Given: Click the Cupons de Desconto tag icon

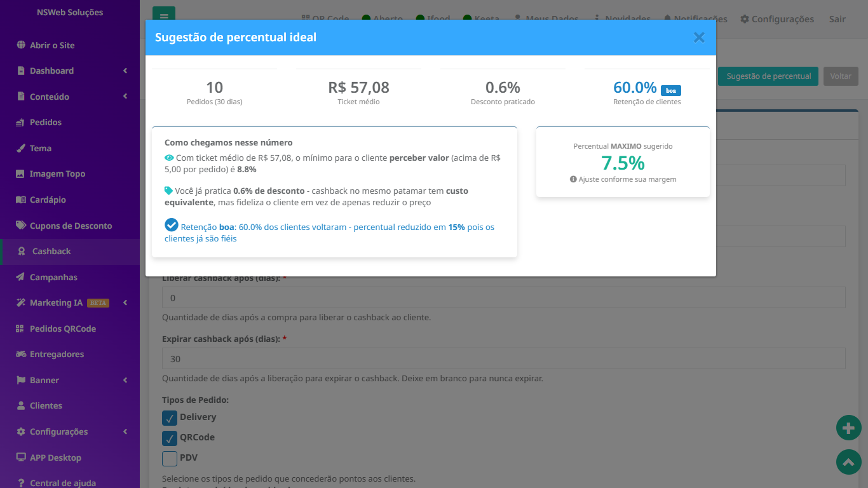Looking at the screenshot, I should click(20, 226).
